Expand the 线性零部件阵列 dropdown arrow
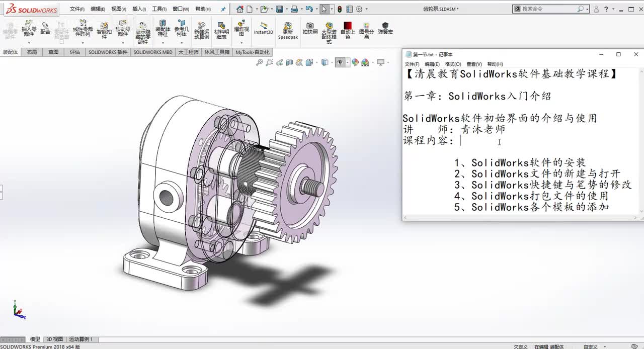Screen dimensions: 644x349 83,43
